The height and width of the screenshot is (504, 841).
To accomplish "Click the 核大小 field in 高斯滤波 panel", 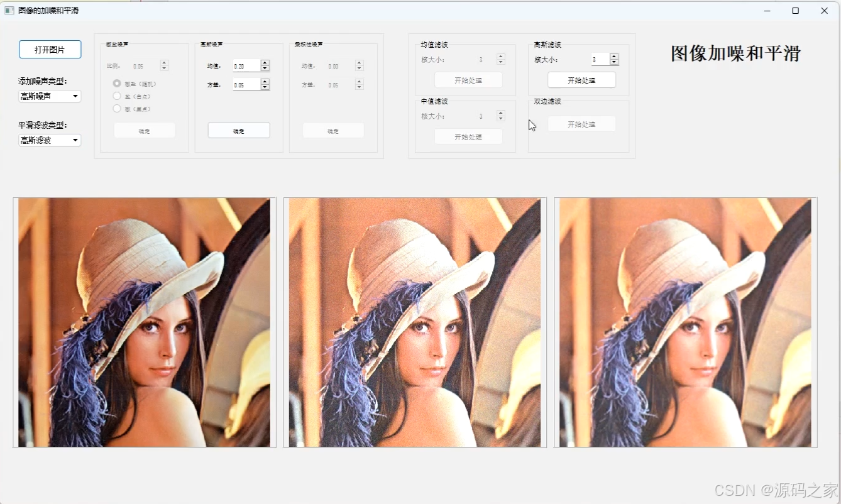I will point(600,59).
